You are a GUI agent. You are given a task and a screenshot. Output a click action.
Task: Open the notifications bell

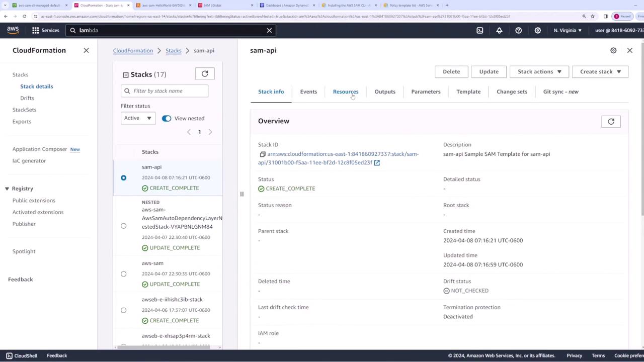(x=499, y=30)
